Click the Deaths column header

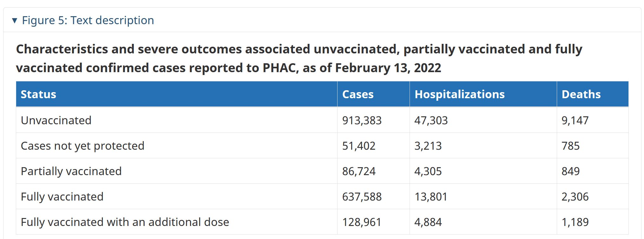point(581,94)
